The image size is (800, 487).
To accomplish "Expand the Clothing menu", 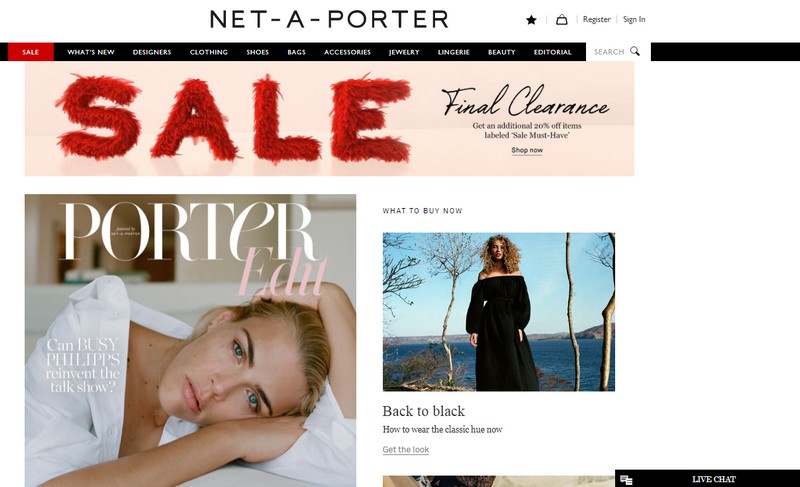I will (209, 52).
